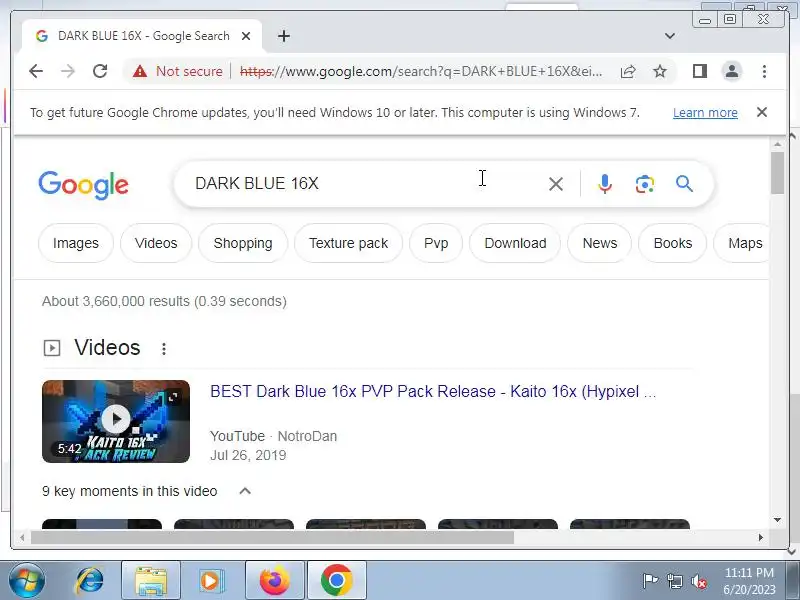This screenshot has width=800, height=600.
Task: Click the vertical scrollbar up arrow
Action: pyautogui.click(x=778, y=145)
